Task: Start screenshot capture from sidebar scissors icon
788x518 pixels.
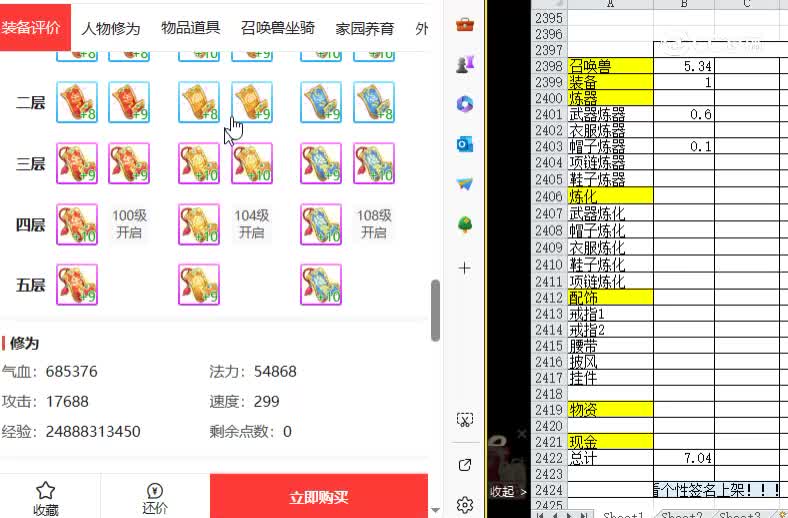Action: pyautogui.click(x=465, y=420)
